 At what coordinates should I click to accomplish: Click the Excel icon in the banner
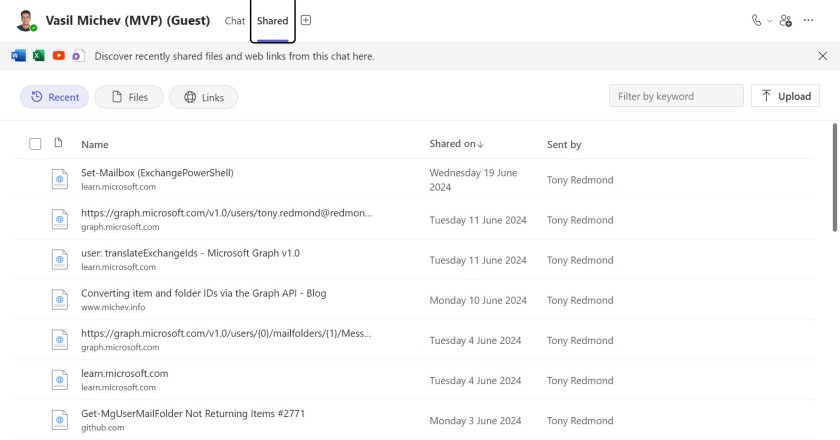pos(39,56)
